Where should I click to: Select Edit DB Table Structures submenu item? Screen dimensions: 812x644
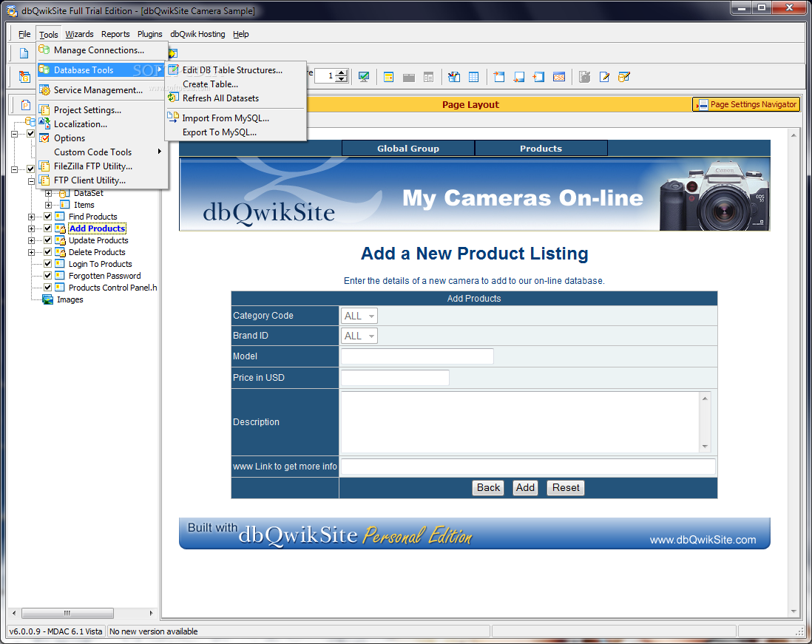(236, 70)
